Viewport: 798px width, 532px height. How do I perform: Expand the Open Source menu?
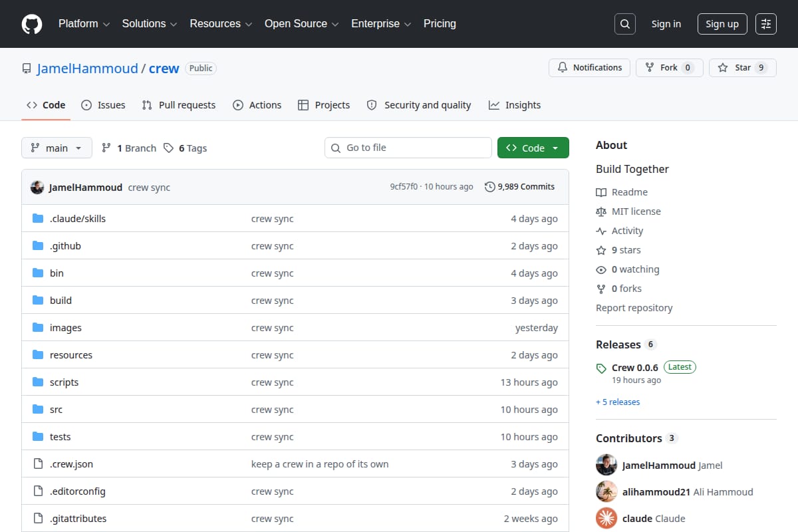click(x=302, y=24)
